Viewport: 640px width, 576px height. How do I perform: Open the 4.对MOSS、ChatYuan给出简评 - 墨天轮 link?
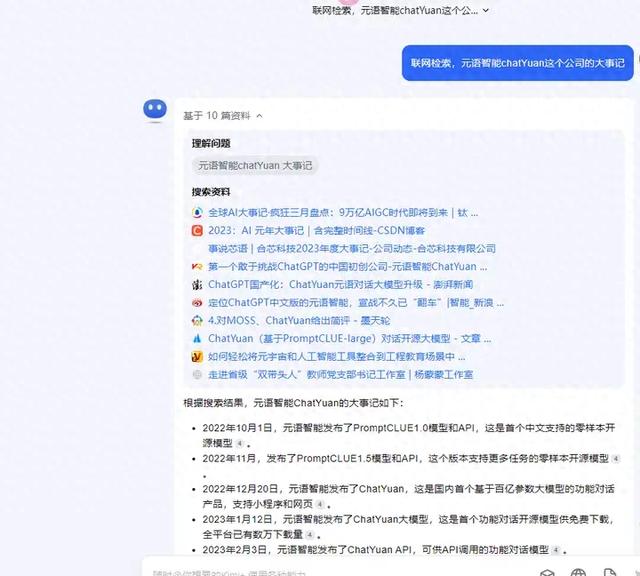click(x=299, y=320)
